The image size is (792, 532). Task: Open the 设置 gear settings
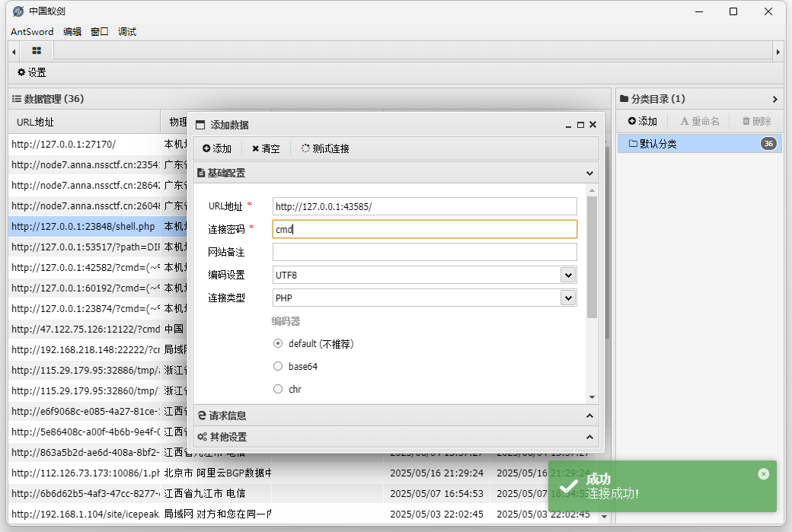pos(31,72)
